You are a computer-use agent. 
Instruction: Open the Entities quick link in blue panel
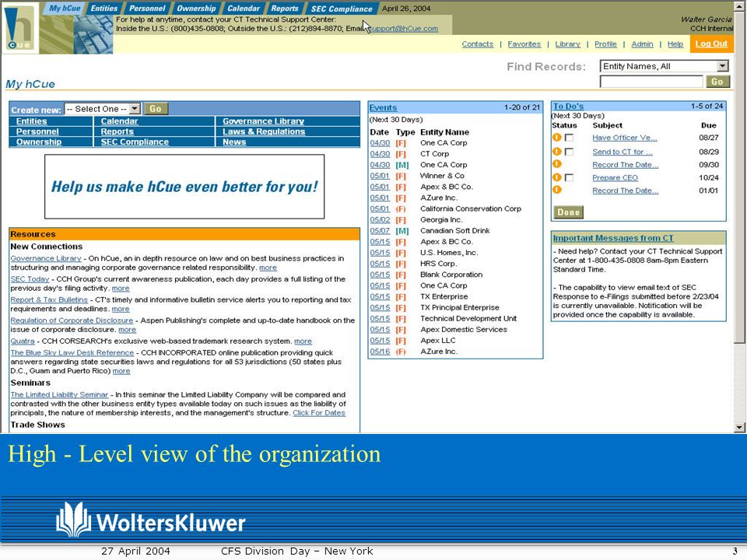(x=31, y=121)
